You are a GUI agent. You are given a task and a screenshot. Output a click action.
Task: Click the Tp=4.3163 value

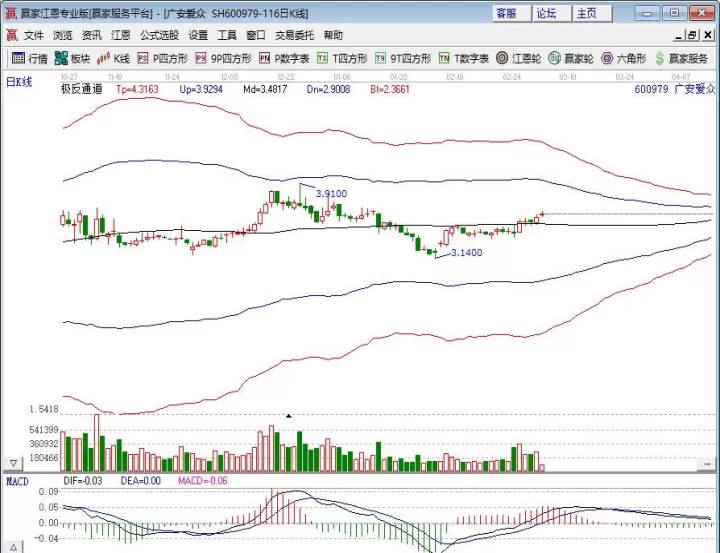tap(137, 89)
